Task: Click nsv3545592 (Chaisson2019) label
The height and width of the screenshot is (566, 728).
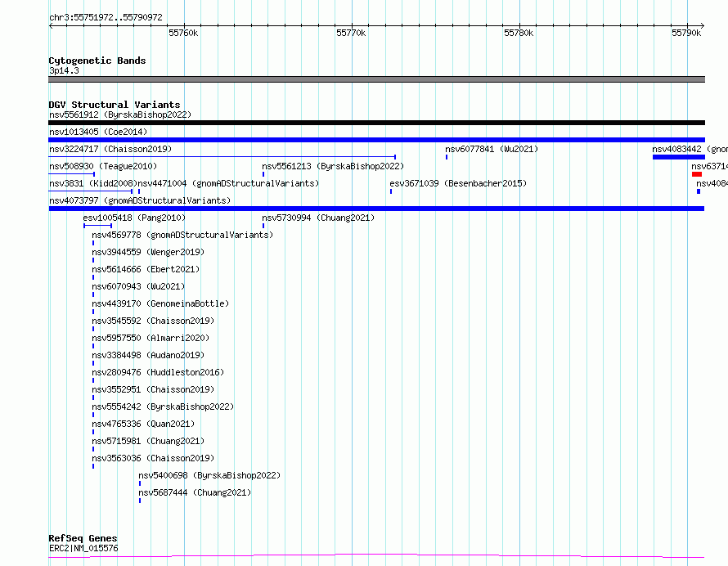Action: pyautogui.click(x=153, y=321)
